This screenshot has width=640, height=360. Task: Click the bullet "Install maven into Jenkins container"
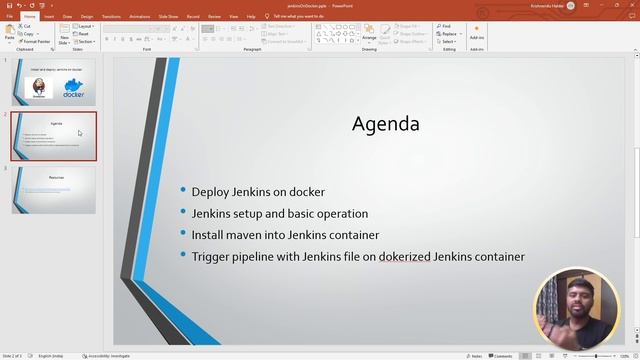[285, 235]
